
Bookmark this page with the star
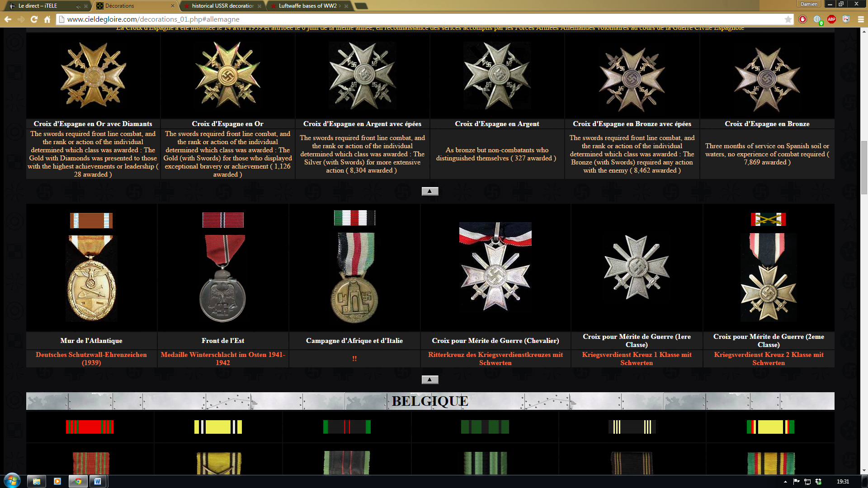coord(788,19)
